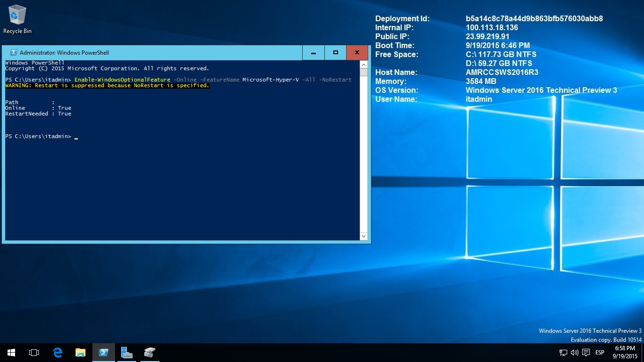The image size is (644, 362).
Task: Click the Windows Start button
Action: [11, 353]
